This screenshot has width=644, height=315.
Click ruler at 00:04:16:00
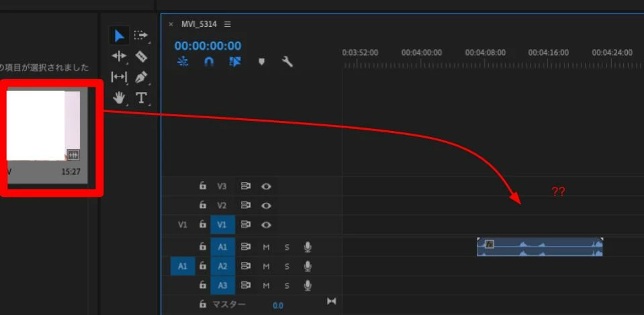(x=548, y=52)
